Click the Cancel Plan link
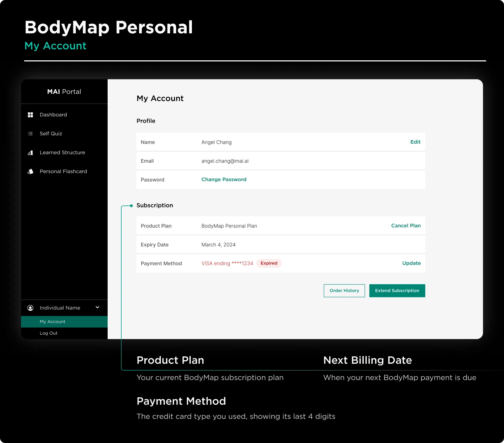This screenshot has width=504, height=443. pos(406,226)
